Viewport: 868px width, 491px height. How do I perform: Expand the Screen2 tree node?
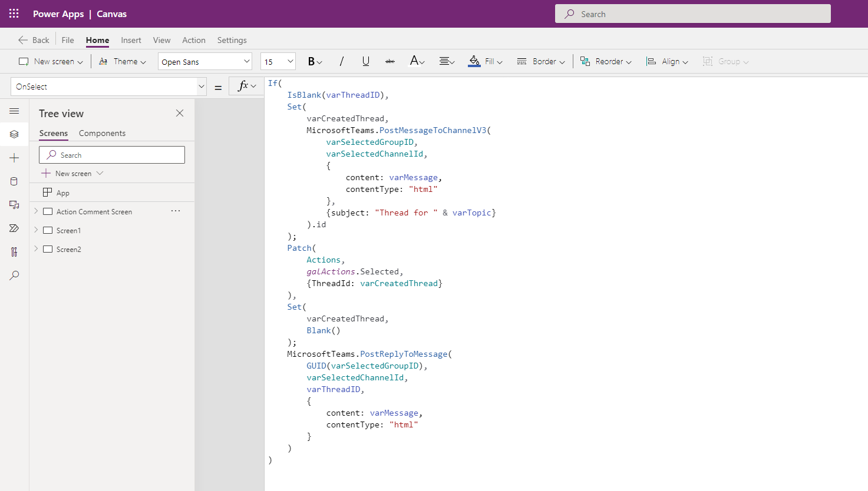(x=36, y=249)
